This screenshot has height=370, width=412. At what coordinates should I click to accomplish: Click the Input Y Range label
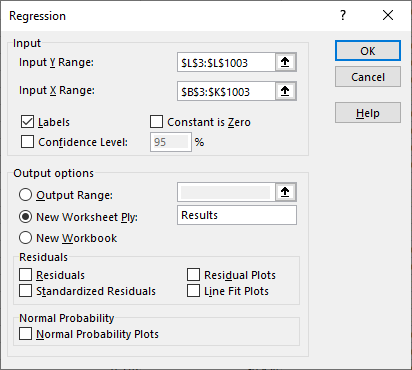(x=56, y=62)
